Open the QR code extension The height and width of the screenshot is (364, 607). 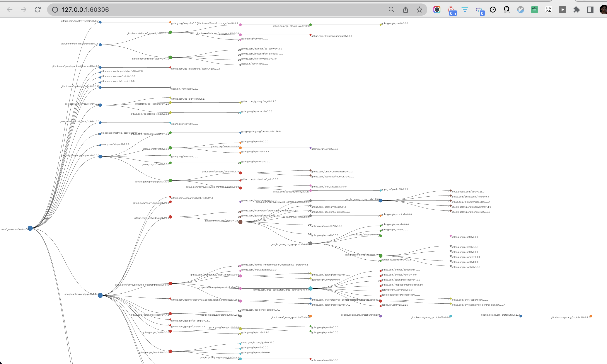(x=548, y=10)
